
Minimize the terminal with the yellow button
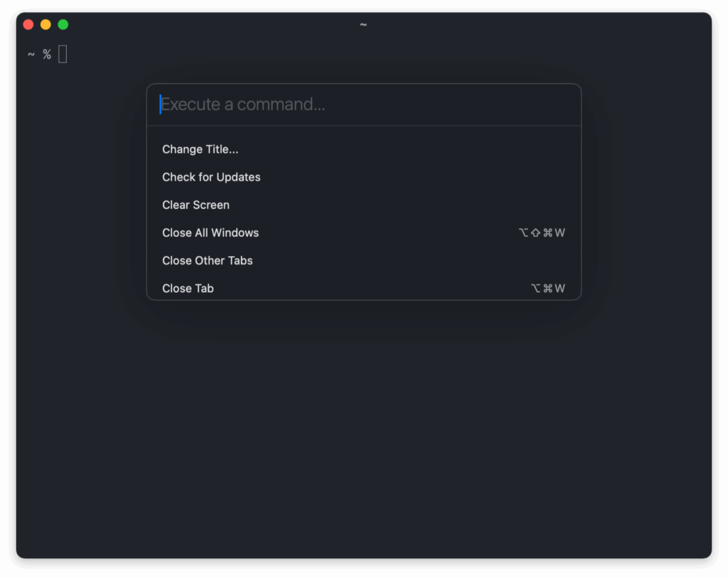pyautogui.click(x=45, y=25)
